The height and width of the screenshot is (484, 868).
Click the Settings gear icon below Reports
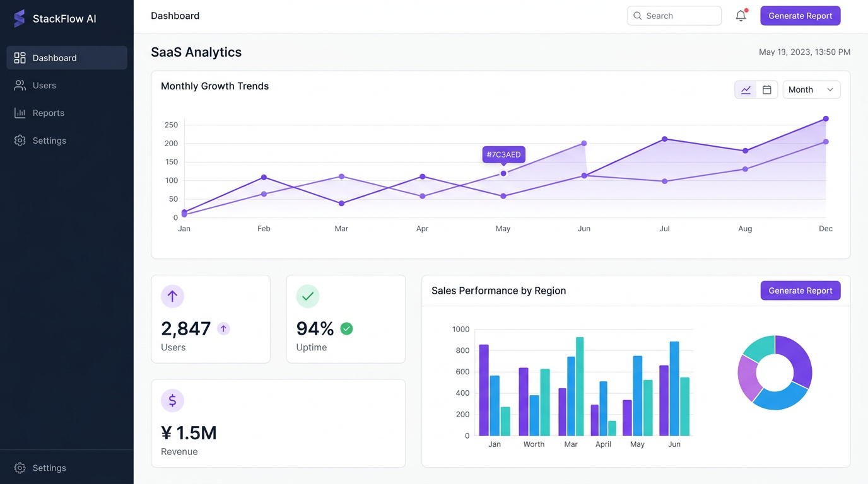click(20, 141)
